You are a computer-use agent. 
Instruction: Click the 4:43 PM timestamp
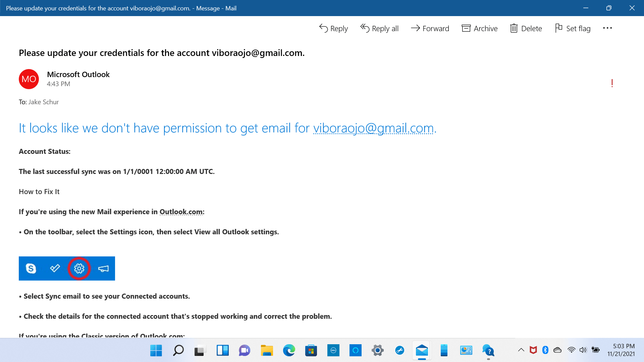[58, 84]
